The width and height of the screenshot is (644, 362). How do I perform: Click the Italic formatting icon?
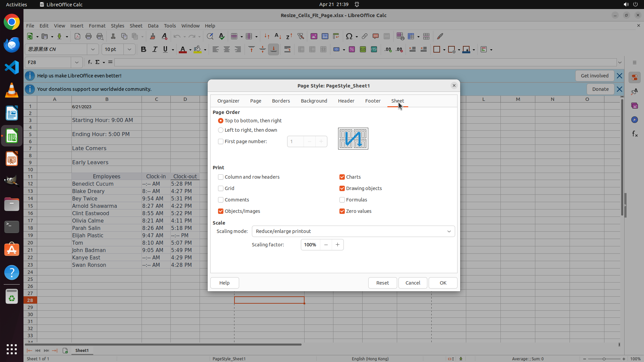[155, 50]
